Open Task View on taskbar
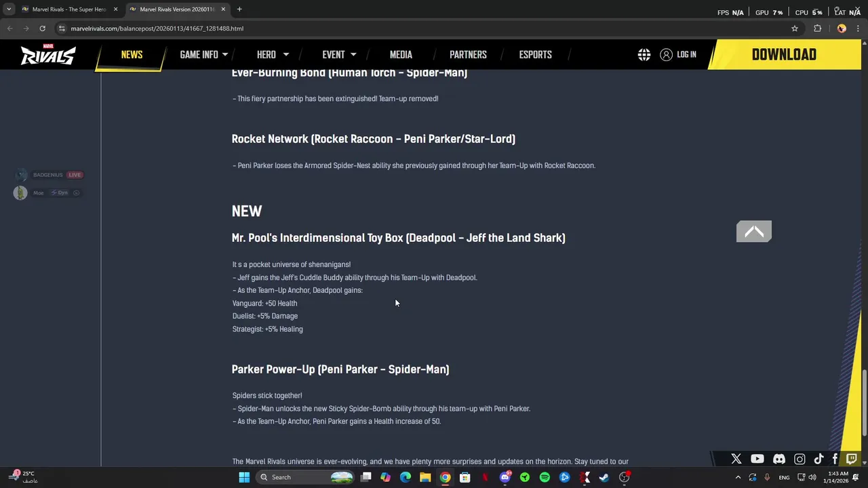Screen dimensions: 868x488 (366, 477)
